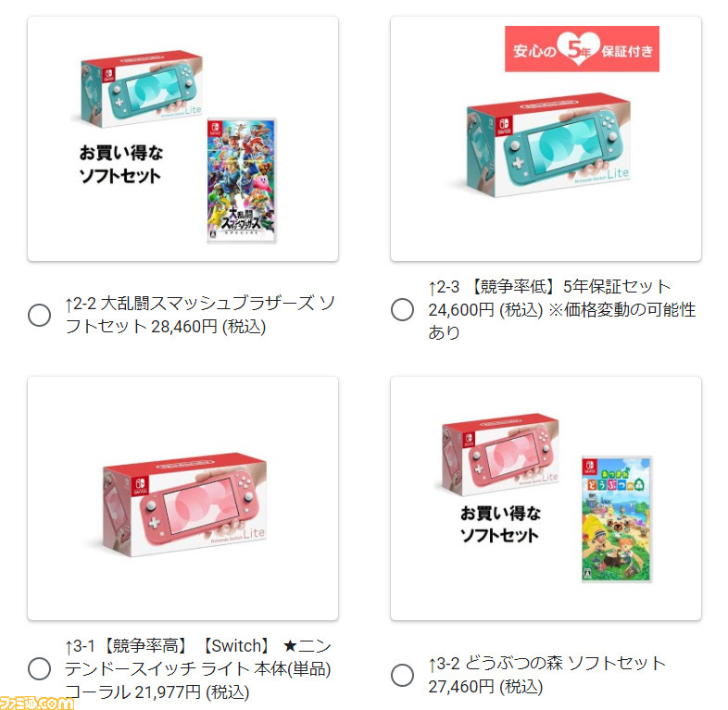Screen dimensions: 728x710
Task: Click the Super Smash Bros game cover image
Action: 242,181
